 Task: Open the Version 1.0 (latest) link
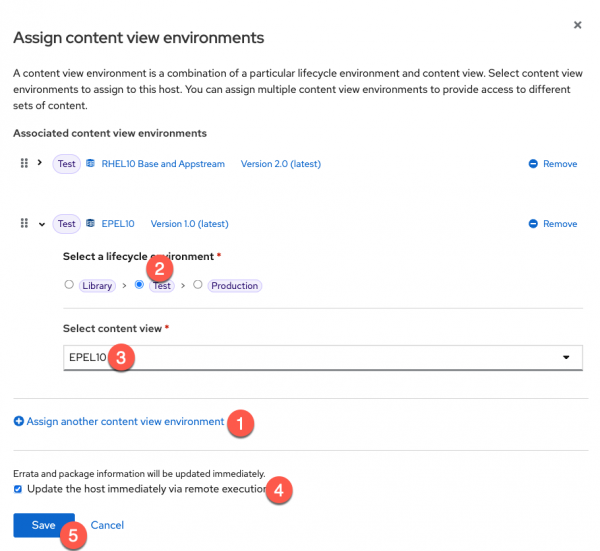(x=189, y=223)
